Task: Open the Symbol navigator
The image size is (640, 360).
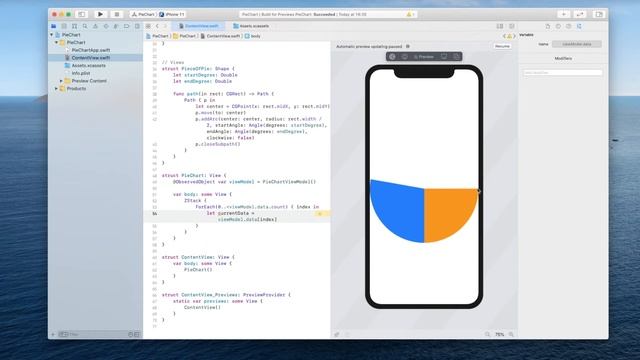Action: click(x=74, y=26)
